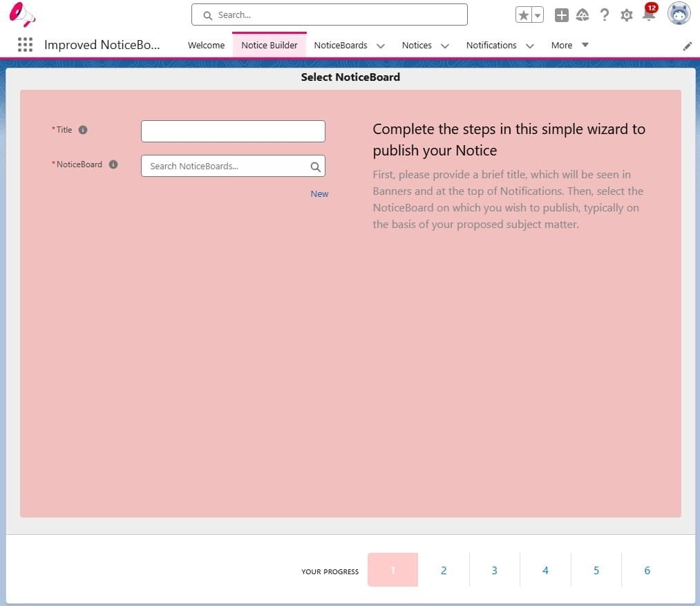Open notifications bell with 12 badge
Image resolution: width=700 pixels, height=606 pixels.
pos(650,12)
